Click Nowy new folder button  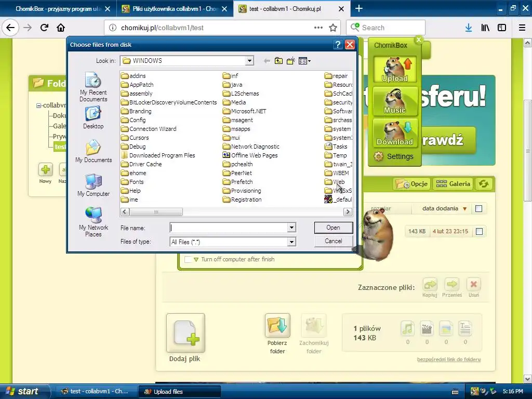pos(46,169)
